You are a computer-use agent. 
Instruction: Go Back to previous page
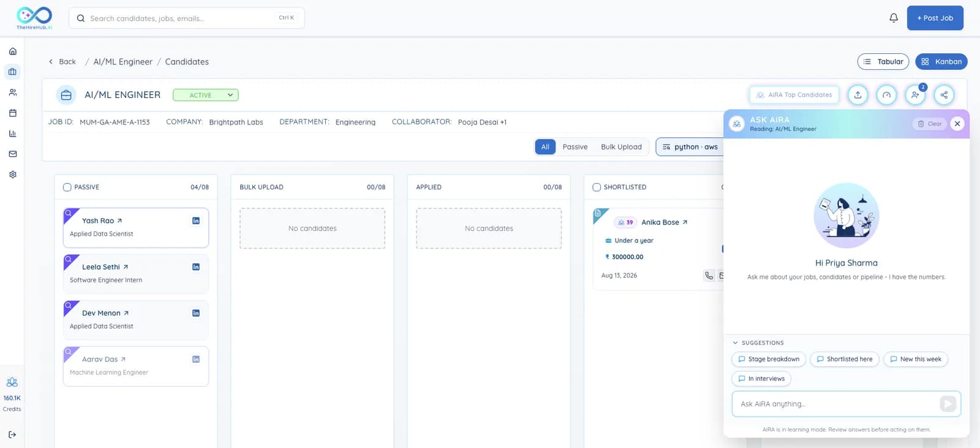[x=62, y=62]
